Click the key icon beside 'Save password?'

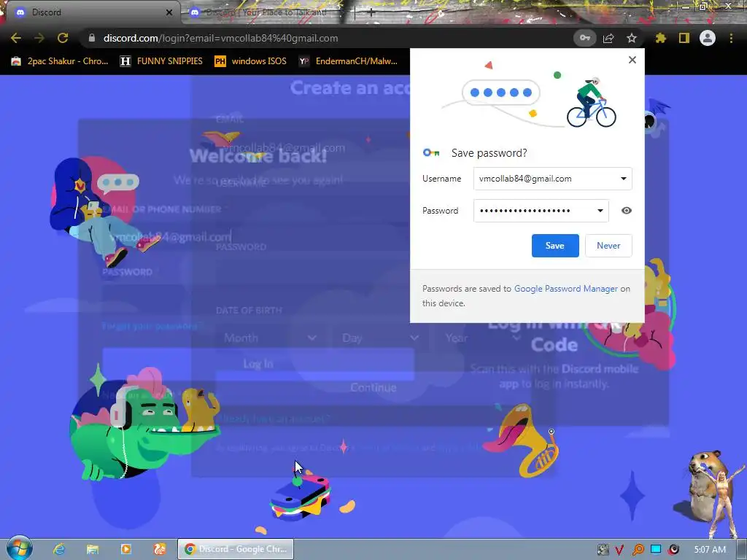(430, 153)
